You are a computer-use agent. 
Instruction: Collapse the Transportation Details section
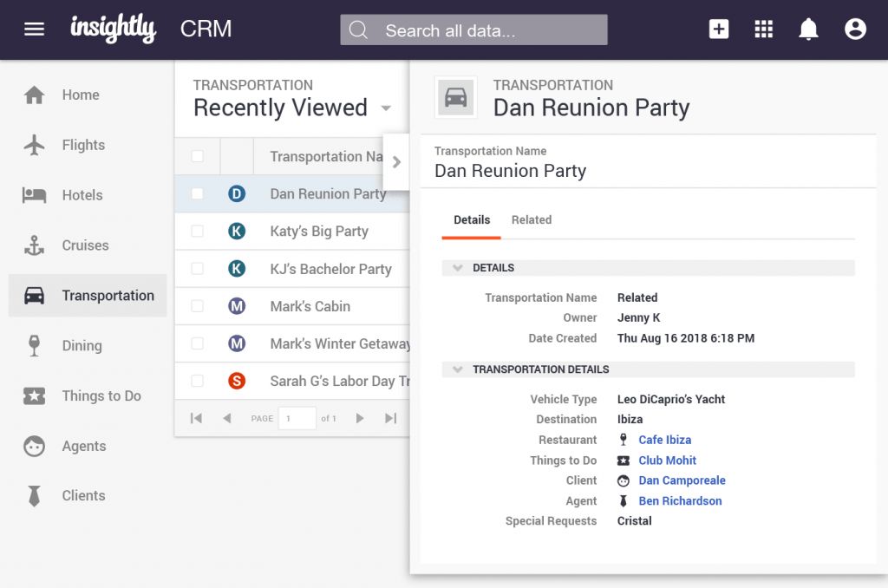[458, 369]
